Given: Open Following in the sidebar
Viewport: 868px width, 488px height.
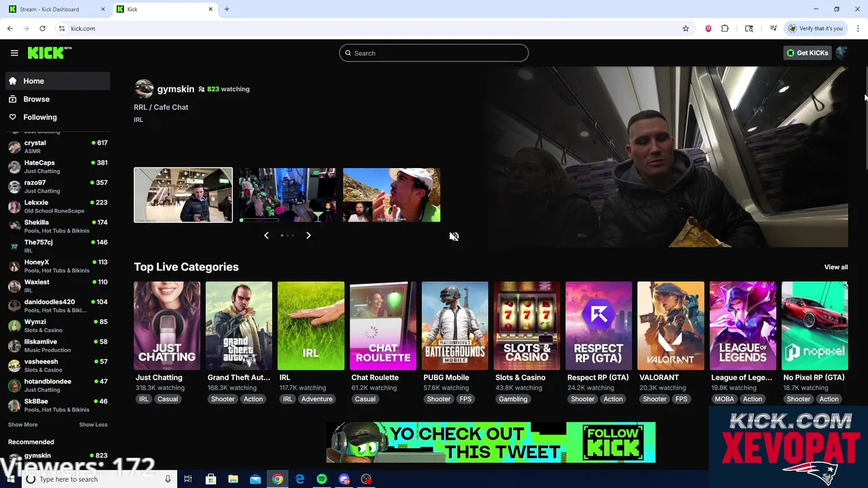Looking at the screenshot, I should [x=58, y=117].
